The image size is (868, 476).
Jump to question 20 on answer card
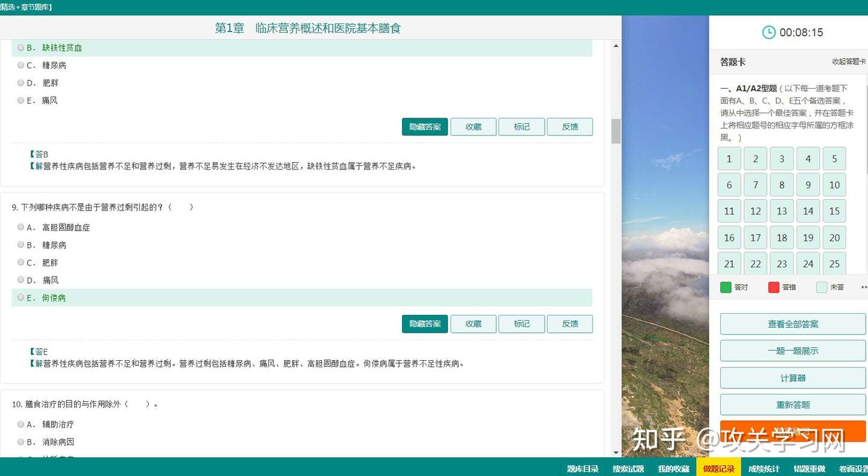(x=834, y=238)
